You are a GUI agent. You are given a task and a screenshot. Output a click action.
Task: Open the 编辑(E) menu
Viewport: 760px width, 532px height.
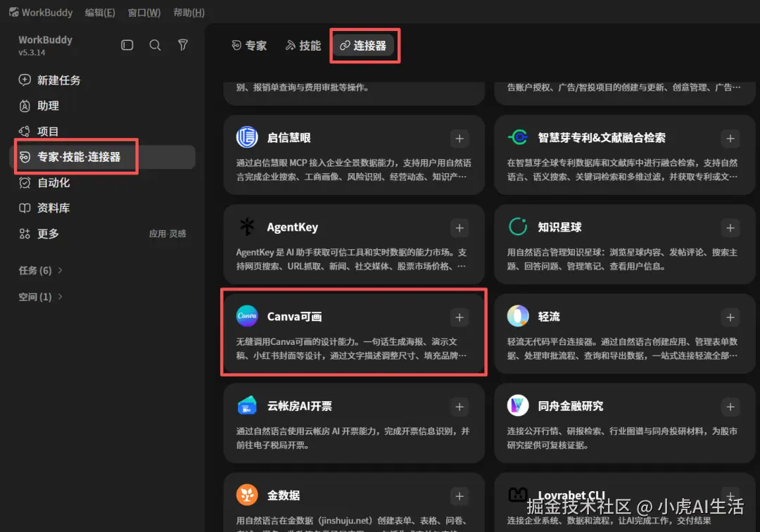pos(100,13)
